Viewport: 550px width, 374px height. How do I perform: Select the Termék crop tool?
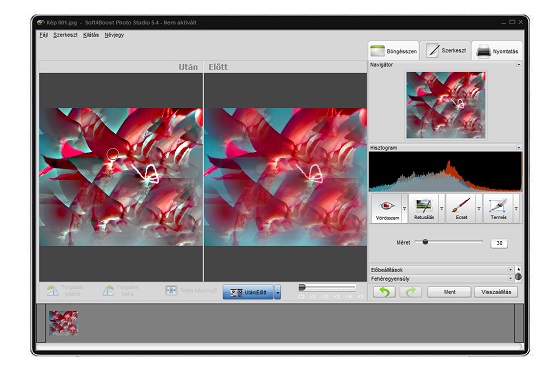[x=498, y=209]
